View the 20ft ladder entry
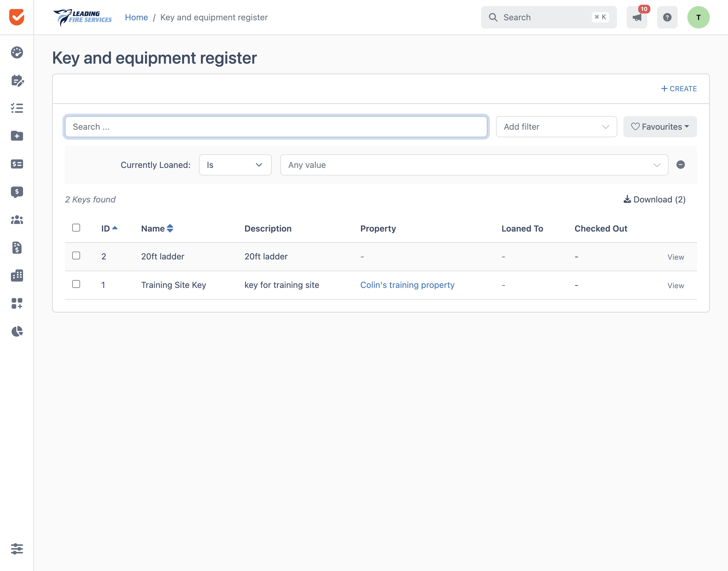This screenshot has height=571, width=728. tap(676, 257)
